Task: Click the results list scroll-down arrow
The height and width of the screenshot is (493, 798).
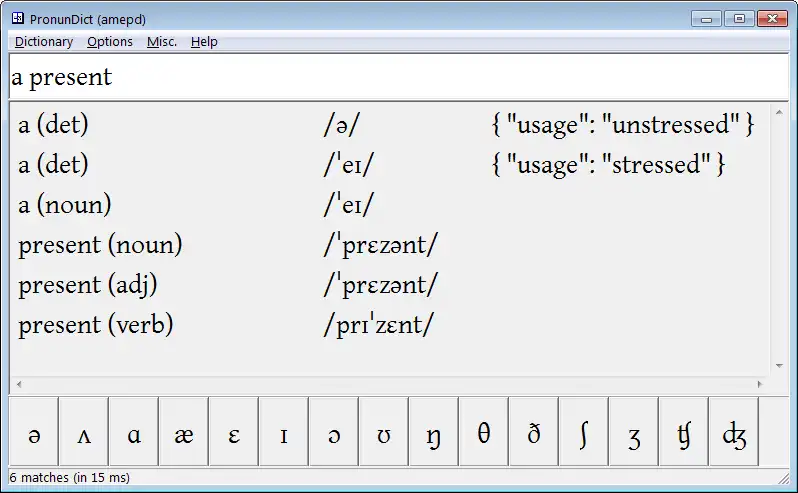Action: pos(779,366)
